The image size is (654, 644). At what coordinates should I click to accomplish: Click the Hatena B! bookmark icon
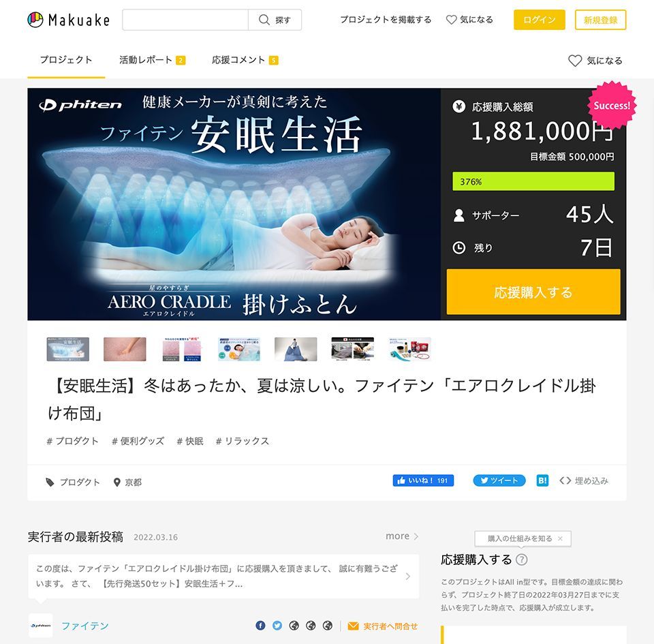tap(542, 480)
